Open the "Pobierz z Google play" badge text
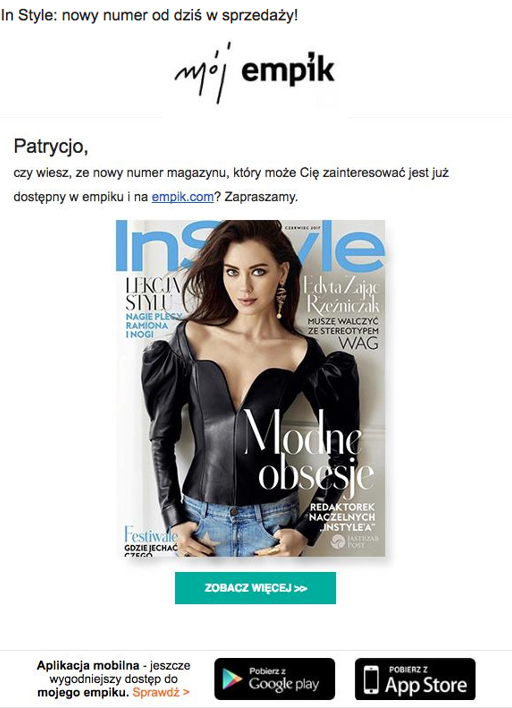This screenshot has width=512, height=708. coord(284,679)
